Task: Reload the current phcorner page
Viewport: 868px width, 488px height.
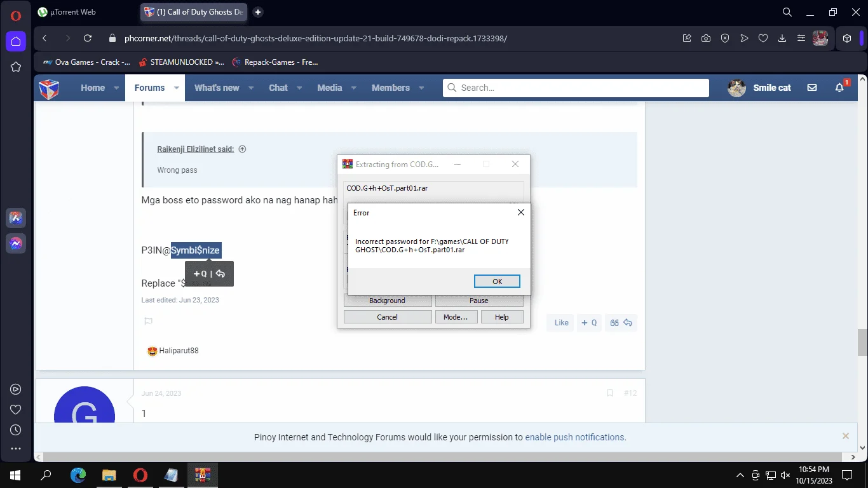Action: 88,38
